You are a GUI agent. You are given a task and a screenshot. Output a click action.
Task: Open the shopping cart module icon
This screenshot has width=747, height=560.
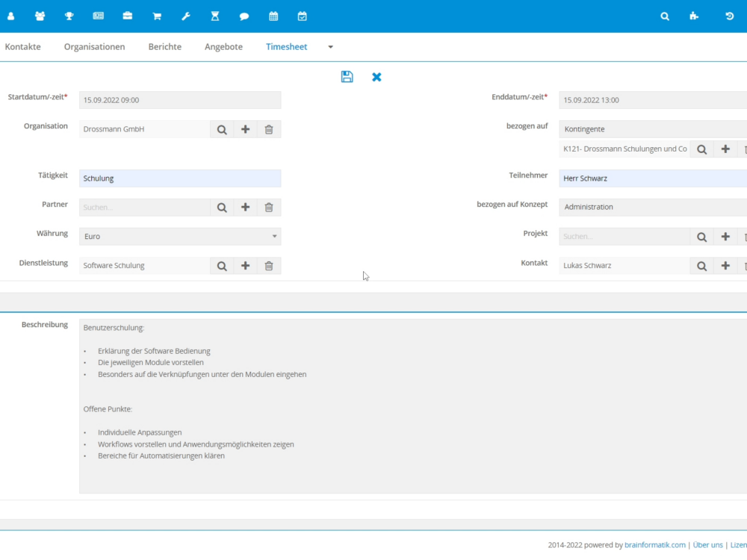coord(157,16)
